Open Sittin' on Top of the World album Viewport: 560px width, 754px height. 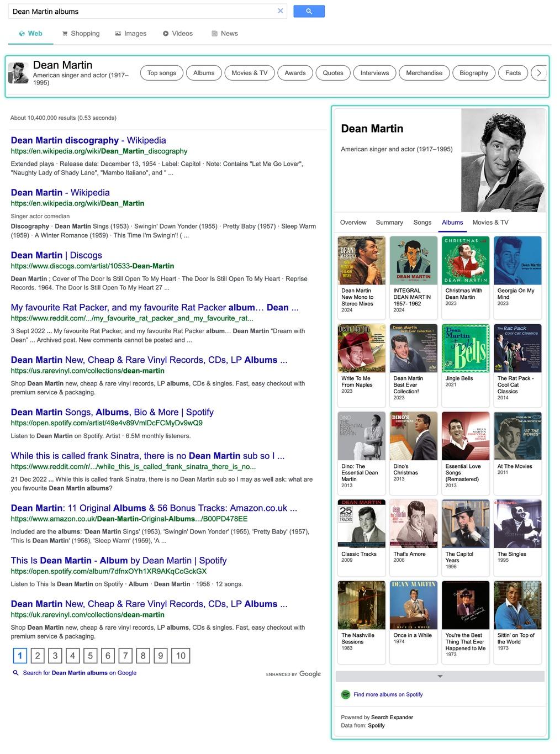point(517,622)
